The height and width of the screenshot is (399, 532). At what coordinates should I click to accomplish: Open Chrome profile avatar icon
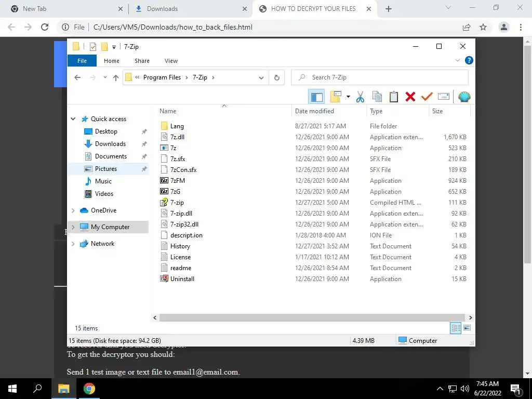(x=504, y=27)
